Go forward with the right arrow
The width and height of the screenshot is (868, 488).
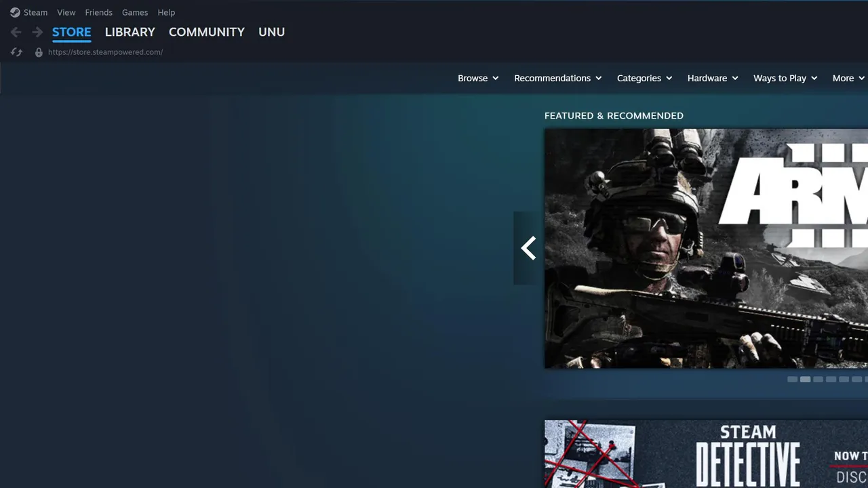coord(37,32)
